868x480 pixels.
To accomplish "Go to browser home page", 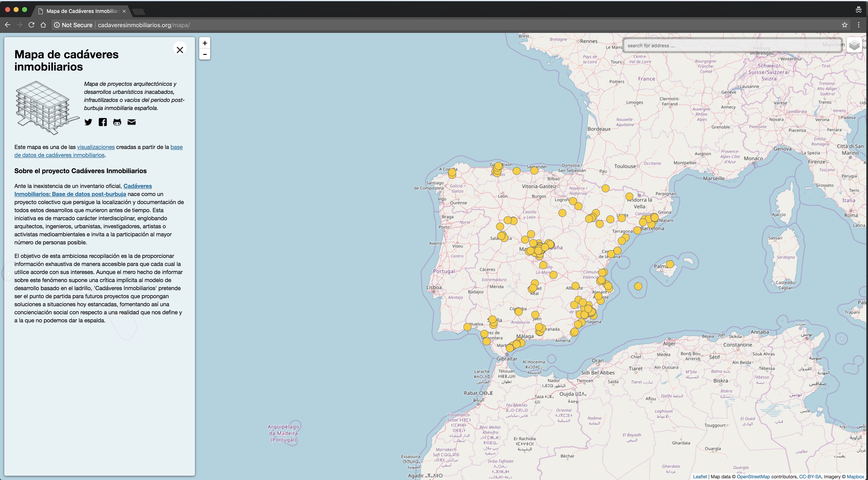I will (x=43, y=25).
